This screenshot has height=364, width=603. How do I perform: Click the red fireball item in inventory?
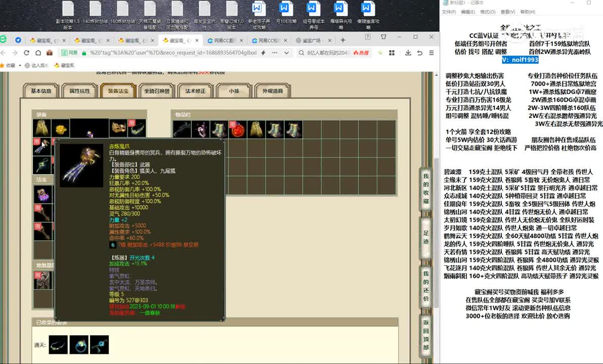coord(238,129)
